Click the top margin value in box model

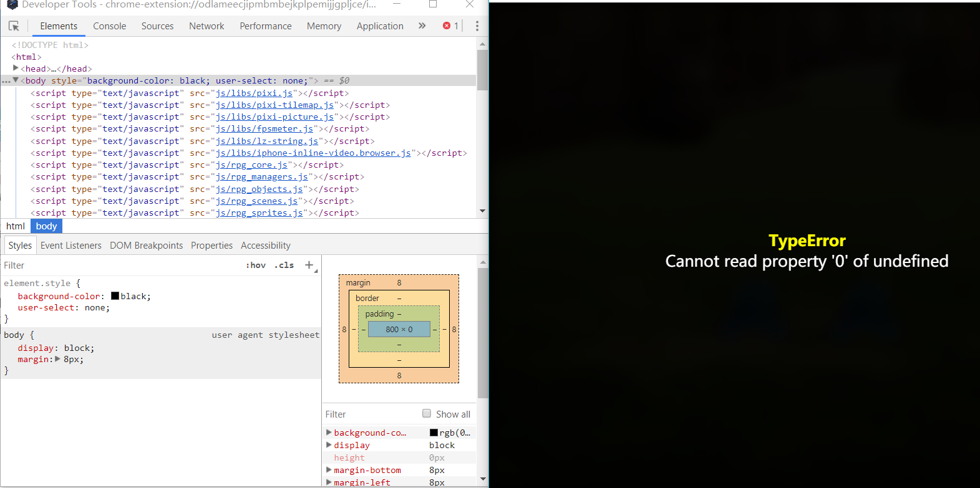point(399,282)
